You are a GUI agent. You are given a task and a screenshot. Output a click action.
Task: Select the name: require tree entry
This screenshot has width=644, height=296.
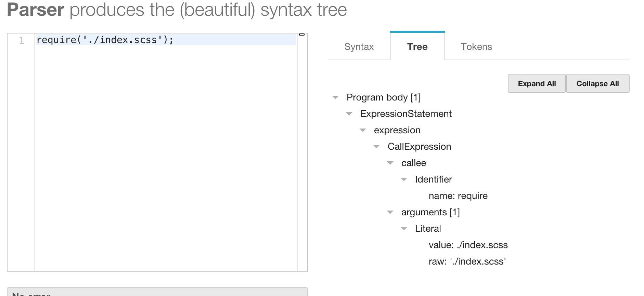click(x=458, y=196)
